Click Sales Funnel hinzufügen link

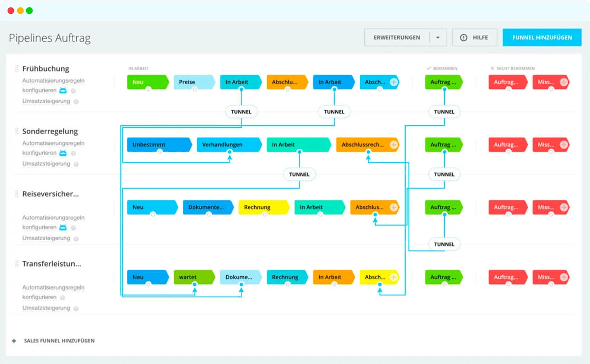(59, 340)
